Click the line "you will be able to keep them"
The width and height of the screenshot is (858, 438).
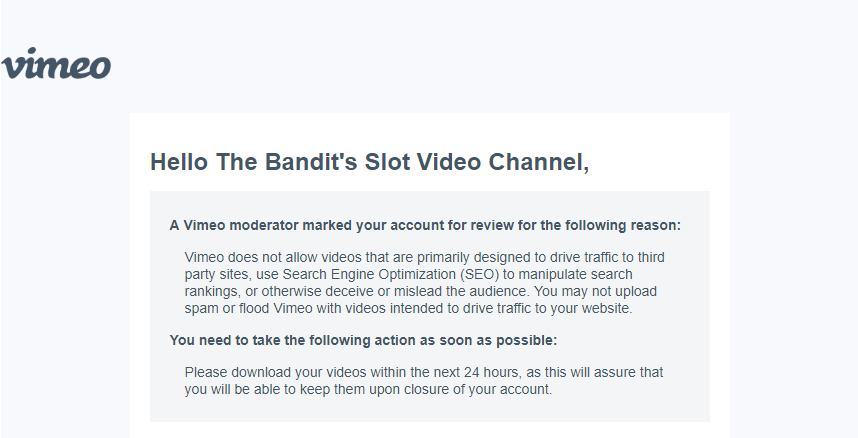[368, 389]
